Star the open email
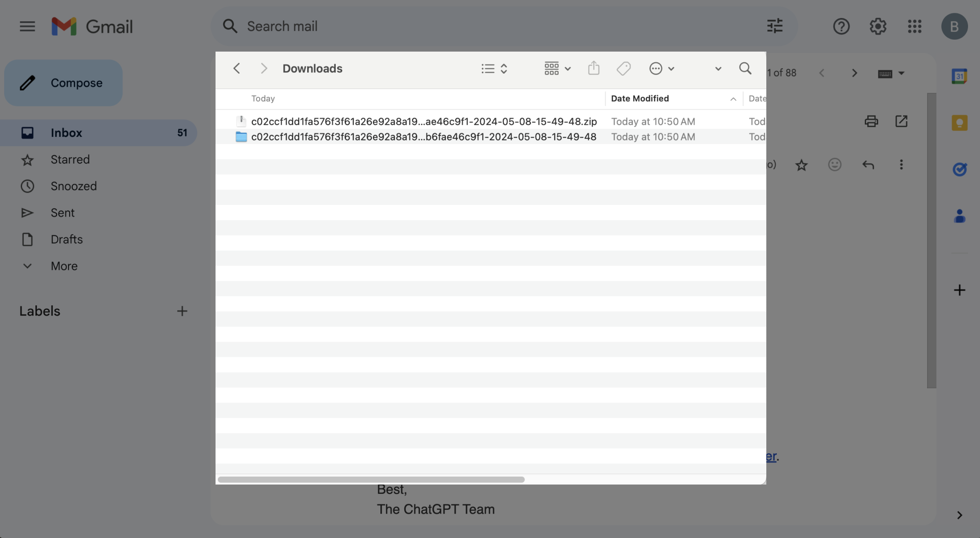 pos(801,165)
